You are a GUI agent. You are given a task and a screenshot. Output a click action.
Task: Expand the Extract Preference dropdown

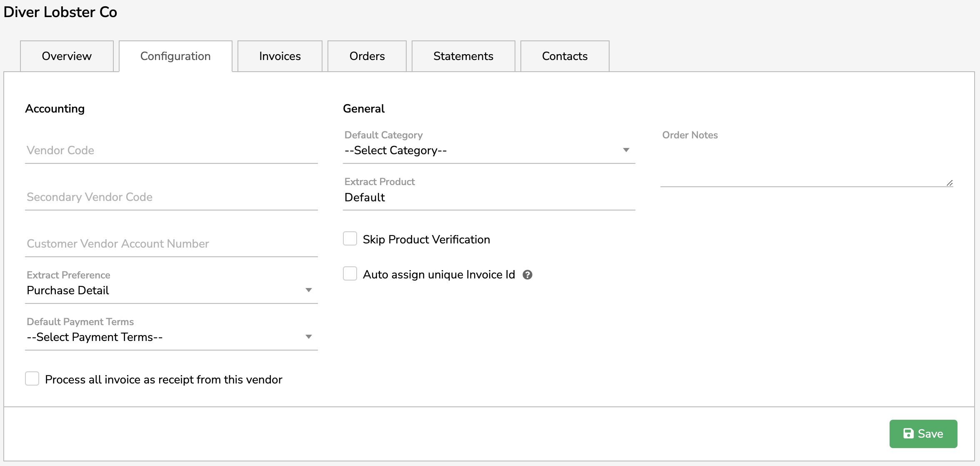point(171,291)
